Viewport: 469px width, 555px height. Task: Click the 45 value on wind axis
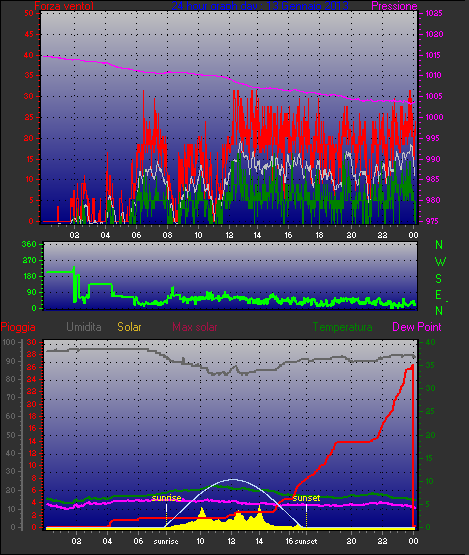[29, 34]
